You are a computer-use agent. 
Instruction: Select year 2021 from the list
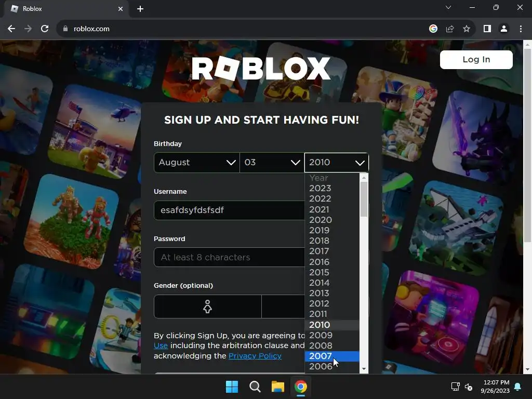point(332,209)
